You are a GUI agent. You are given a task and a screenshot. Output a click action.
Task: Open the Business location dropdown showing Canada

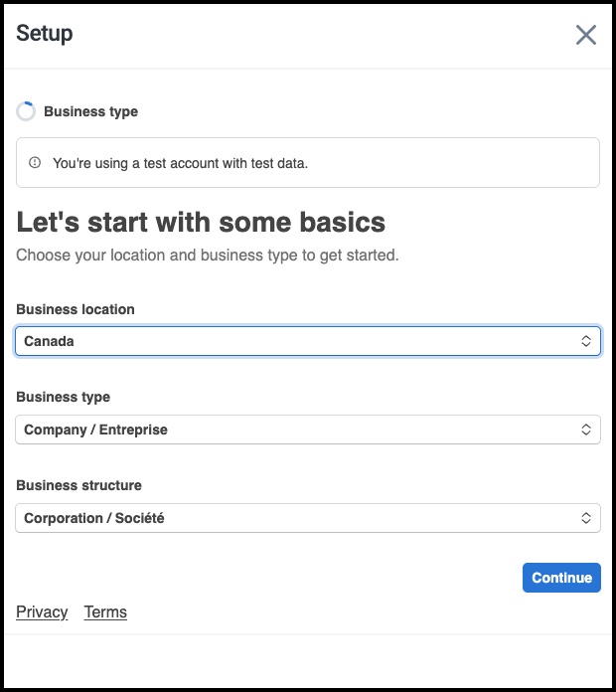click(x=298, y=341)
